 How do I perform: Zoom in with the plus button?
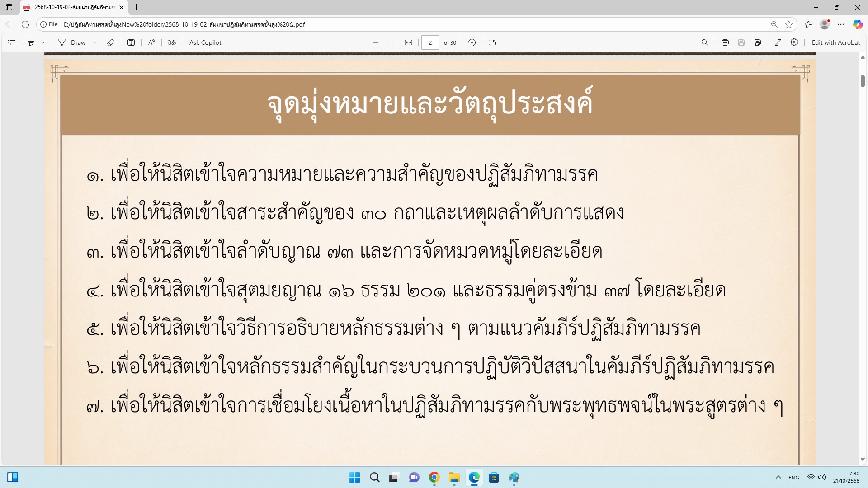[x=392, y=42]
